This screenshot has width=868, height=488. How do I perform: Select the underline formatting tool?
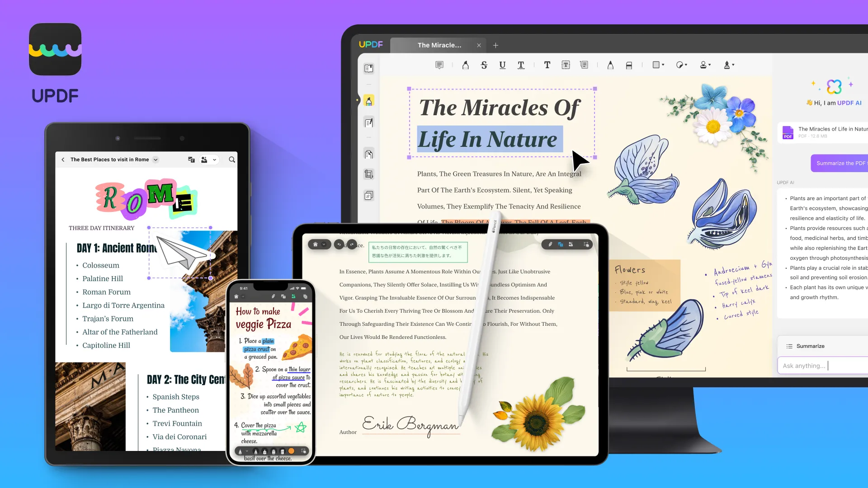[x=501, y=64]
